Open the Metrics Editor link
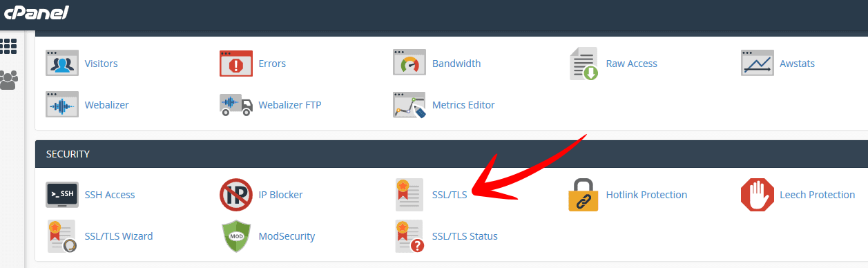The width and height of the screenshot is (868, 268). click(x=463, y=105)
